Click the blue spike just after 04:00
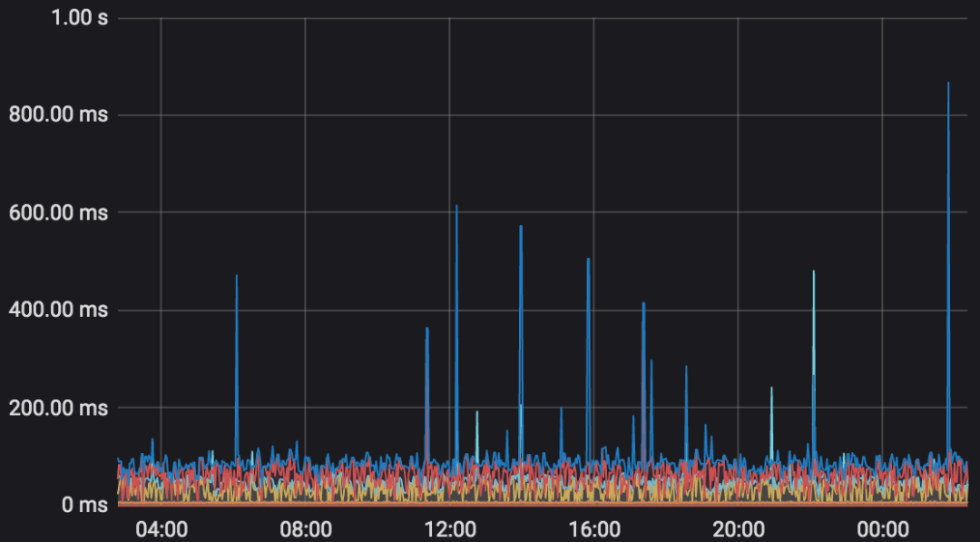 click(x=237, y=369)
